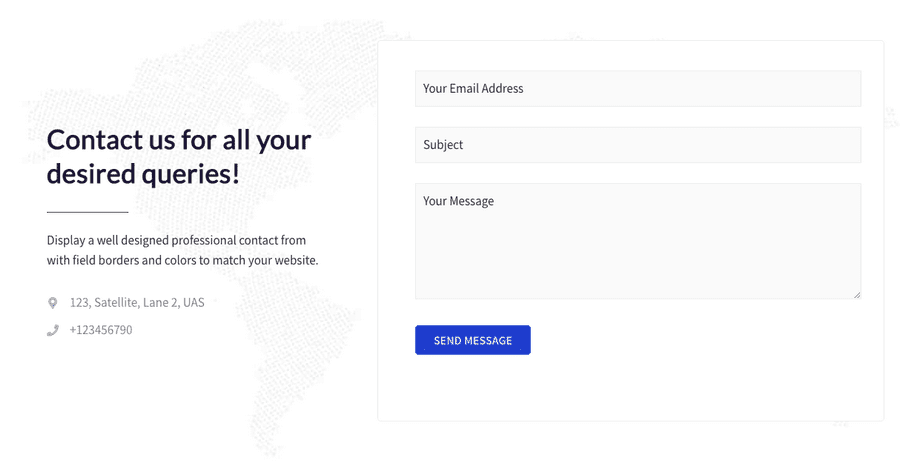The image size is (900, 469).
Task: Click form card space above the email field
Action: point(630,56)
